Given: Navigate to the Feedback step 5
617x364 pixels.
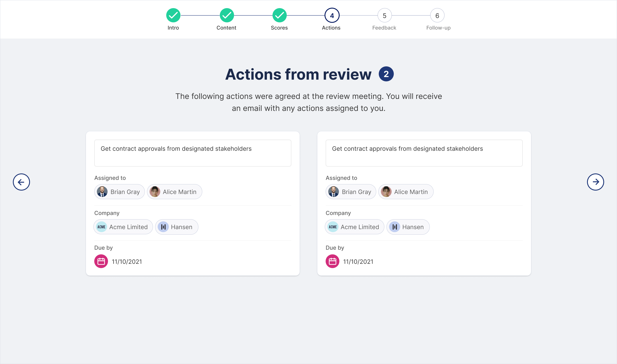Looking at the screenshot, I should (384, 16).
